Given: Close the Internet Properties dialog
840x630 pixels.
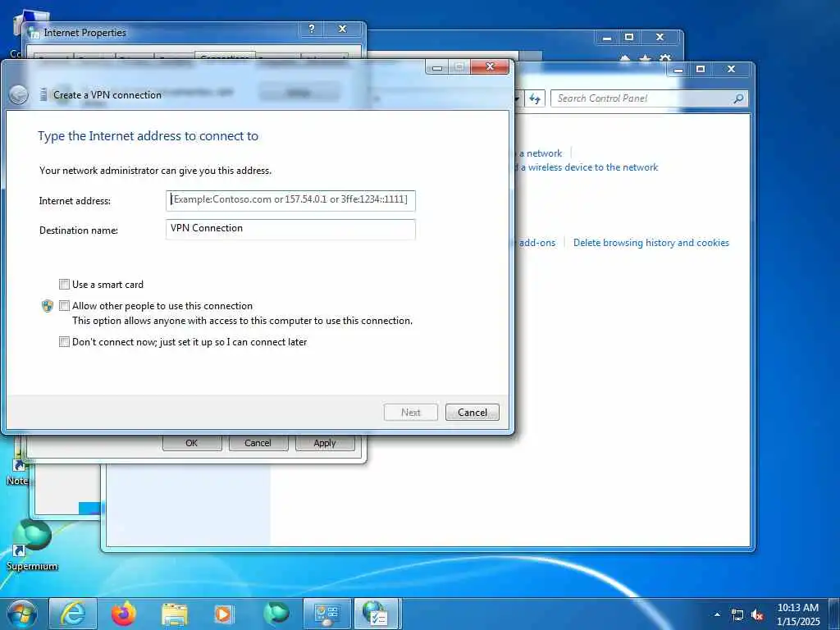Looking at the screenshot, I should click(342, 29).
